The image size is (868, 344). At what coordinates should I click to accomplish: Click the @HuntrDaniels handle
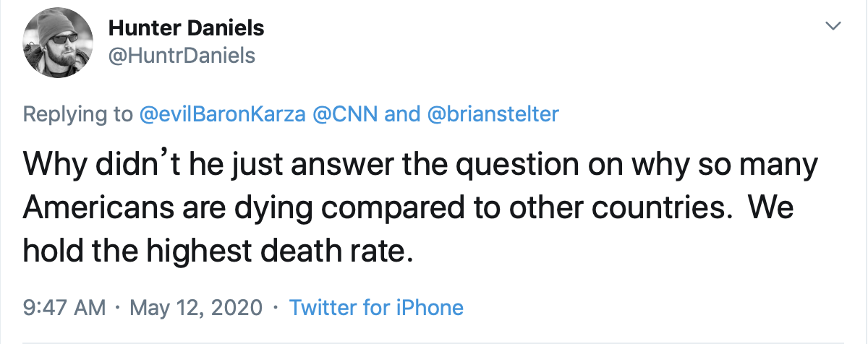(x=182, y=55)
